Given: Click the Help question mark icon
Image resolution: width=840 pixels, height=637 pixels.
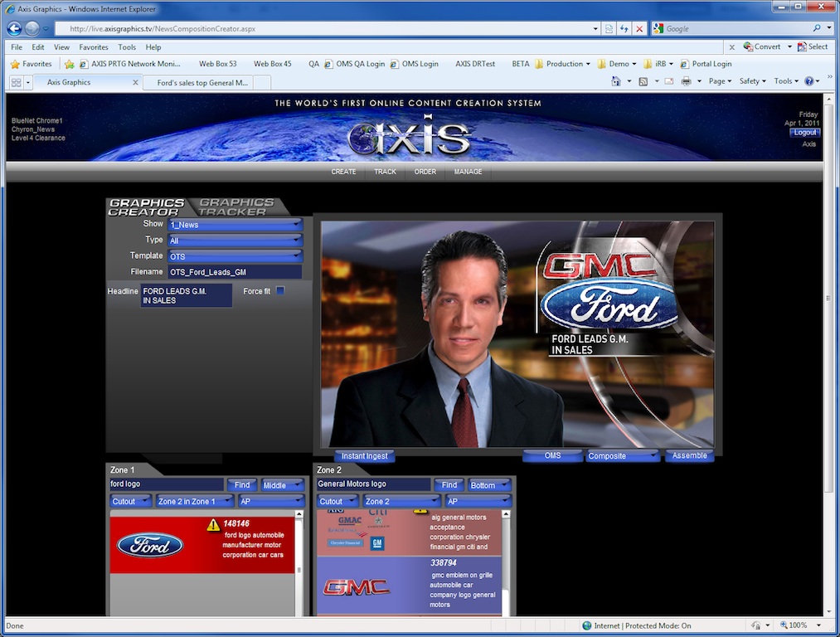Looking at the screenshot, I should point(809,81).
